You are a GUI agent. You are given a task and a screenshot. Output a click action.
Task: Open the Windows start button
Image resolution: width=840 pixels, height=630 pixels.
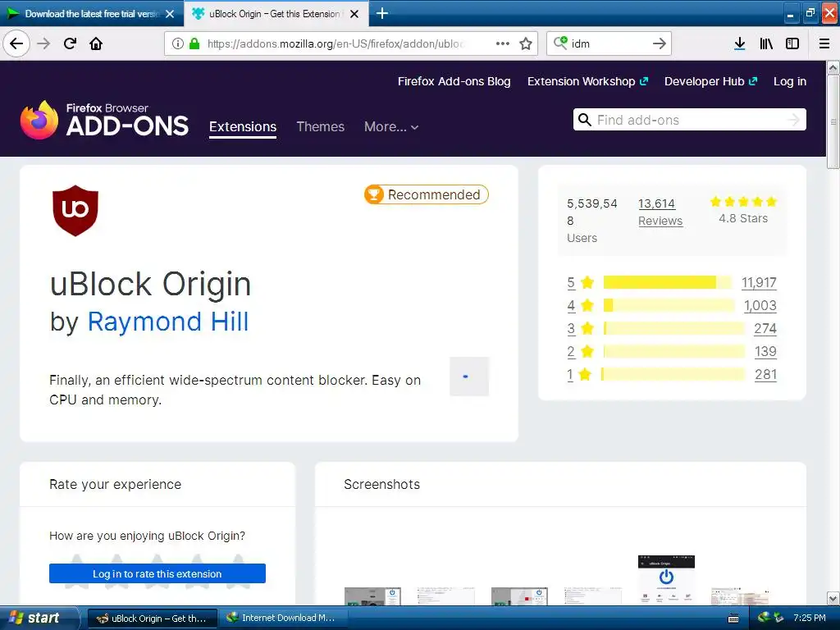39,619
